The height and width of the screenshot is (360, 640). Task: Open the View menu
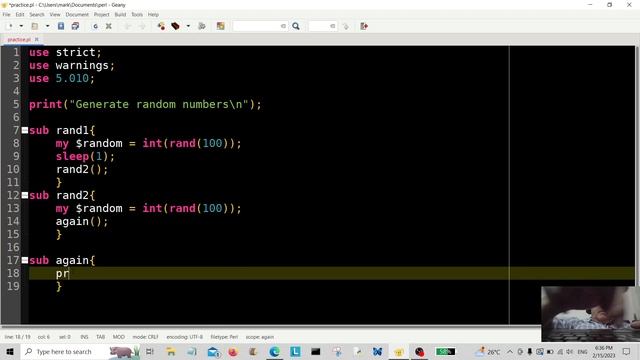tap(55, 14)
